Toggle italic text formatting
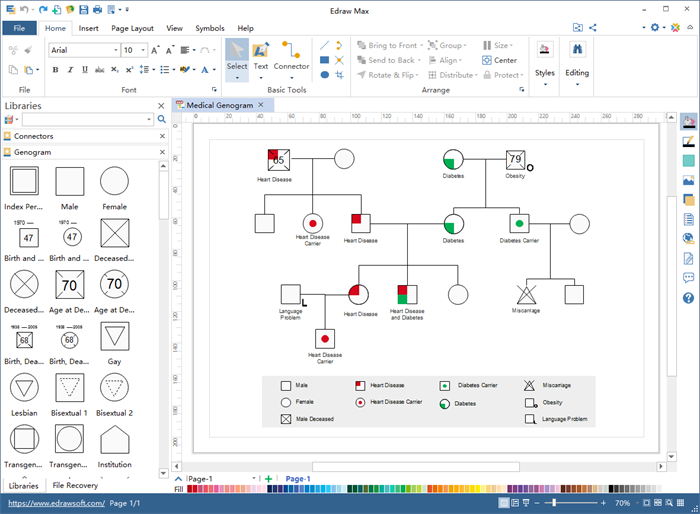The height and width of the screenshot is (514, 700). [70, 70]
